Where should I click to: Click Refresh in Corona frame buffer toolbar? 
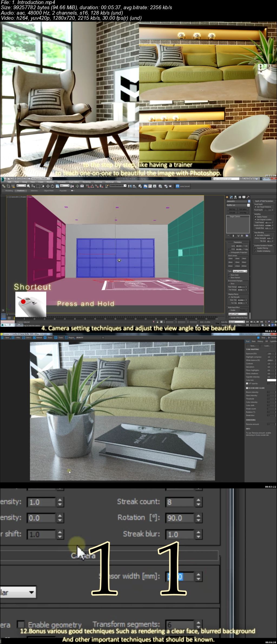point(38,337)
